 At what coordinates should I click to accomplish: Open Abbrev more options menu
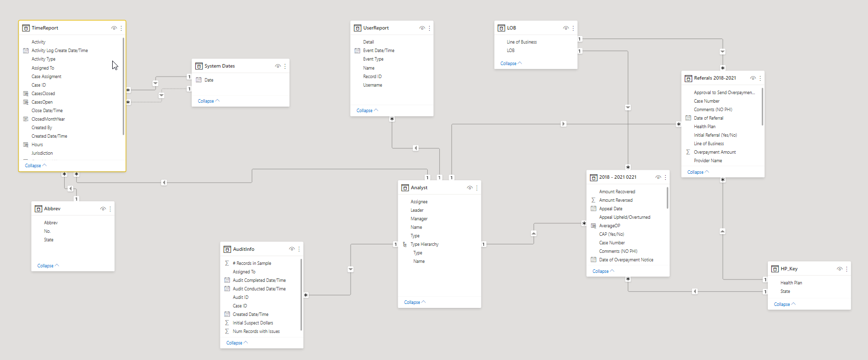point(110,209)
